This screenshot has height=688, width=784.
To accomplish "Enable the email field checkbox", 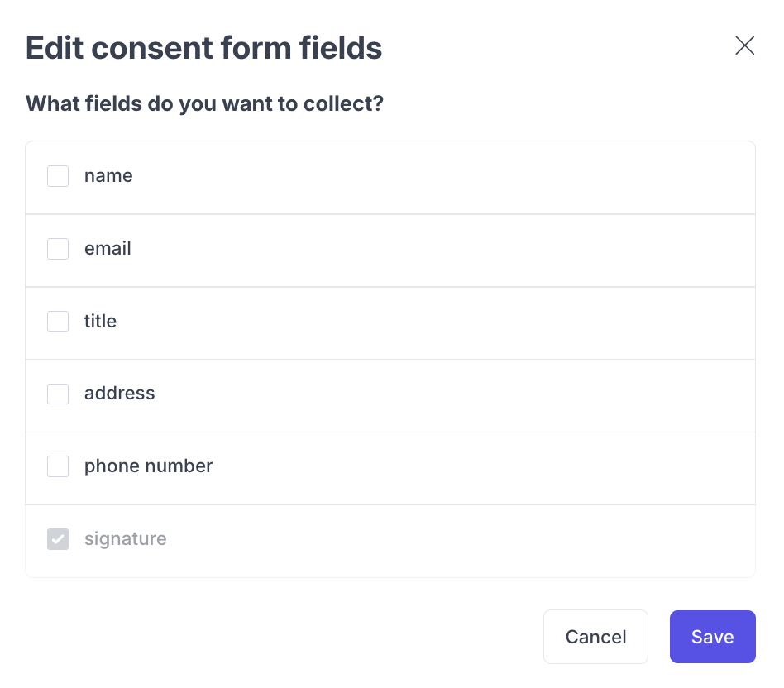I will [58, 249].
